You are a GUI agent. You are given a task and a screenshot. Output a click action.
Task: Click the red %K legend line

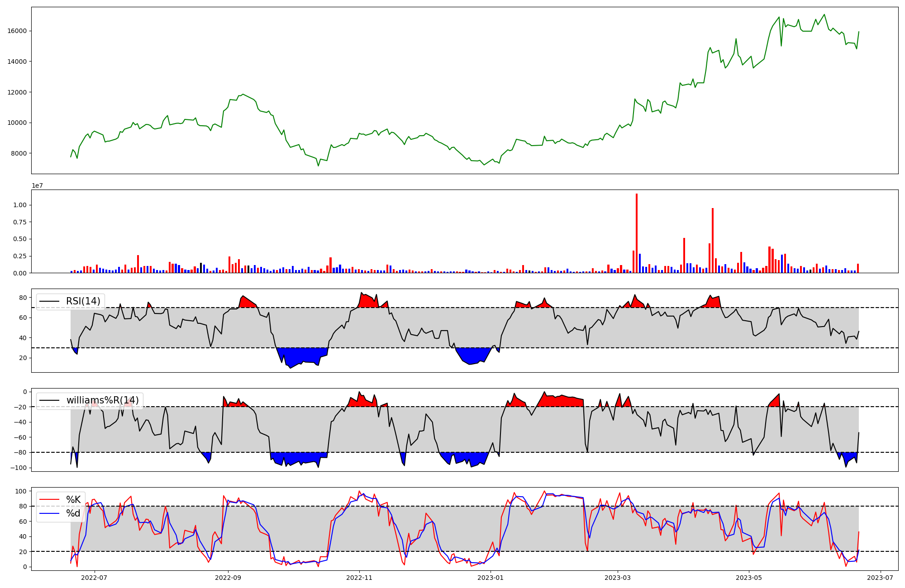pyautogui.click(x=49, y=500)
